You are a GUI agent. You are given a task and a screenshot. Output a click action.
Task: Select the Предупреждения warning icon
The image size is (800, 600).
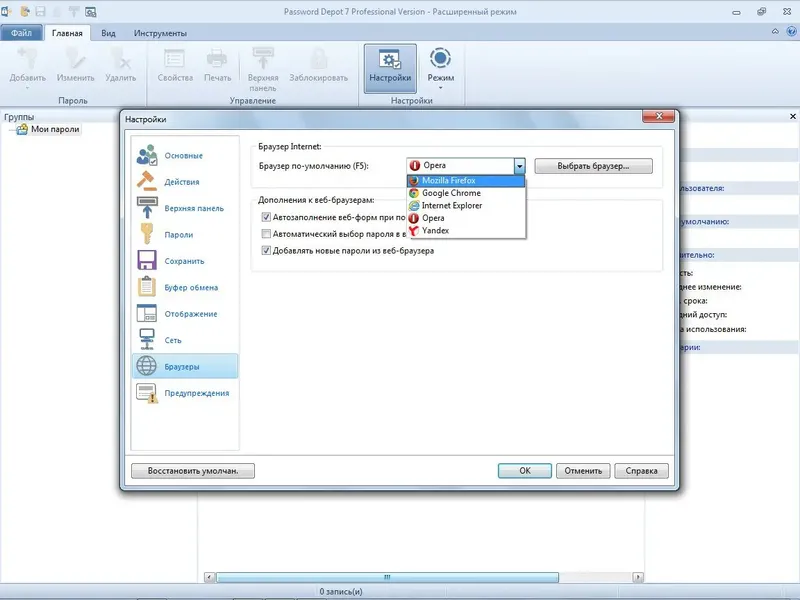pyautogui.click(x=147, y=393)
